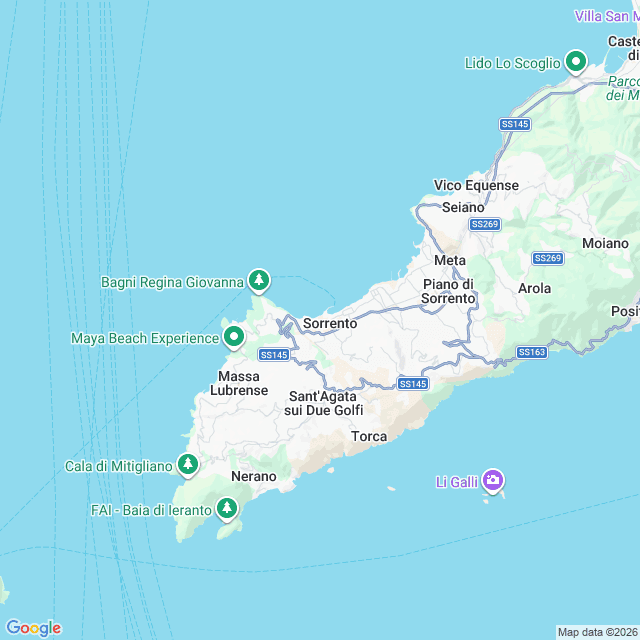Click the Cala di Mitigliano text label
The width and height of the screenshot is (640, 640).
click(x=119, y=466)
